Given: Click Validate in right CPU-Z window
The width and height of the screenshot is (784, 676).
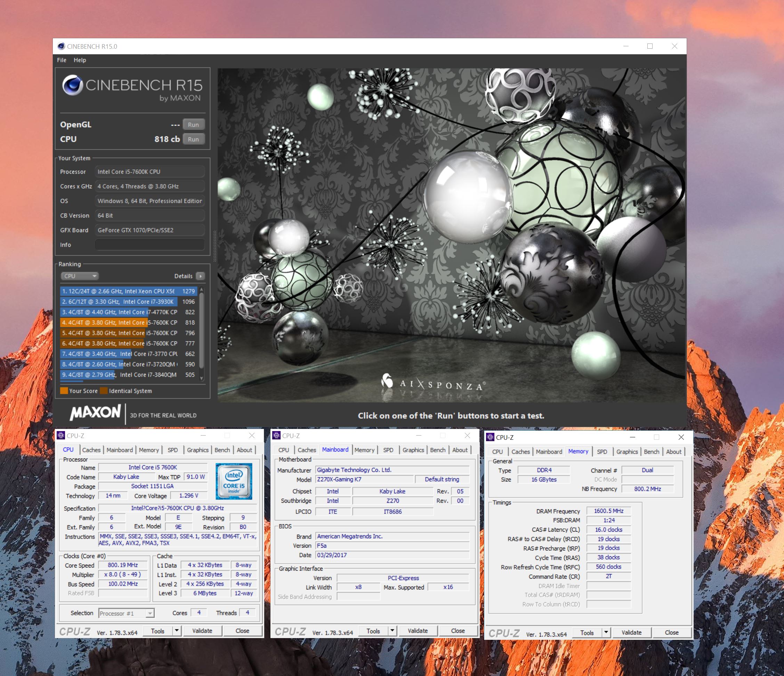Looking at the screenshot, I should [x=631, y=633].
